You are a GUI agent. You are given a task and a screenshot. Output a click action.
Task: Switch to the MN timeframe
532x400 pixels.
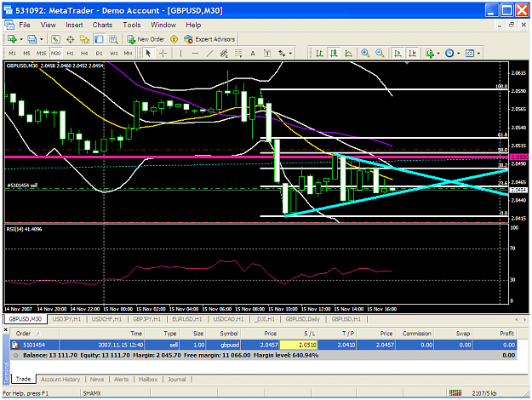(128, 54)
